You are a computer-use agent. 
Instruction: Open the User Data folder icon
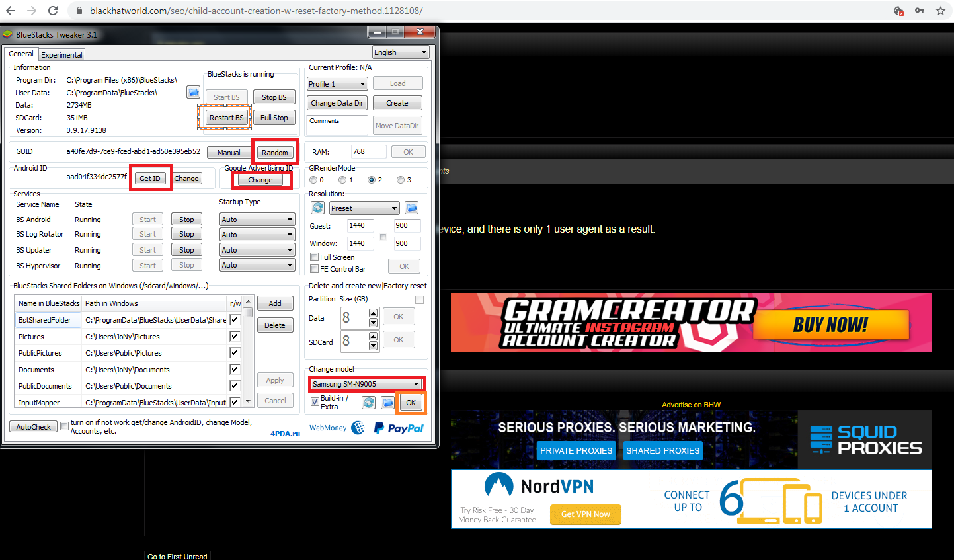point(194,92)
